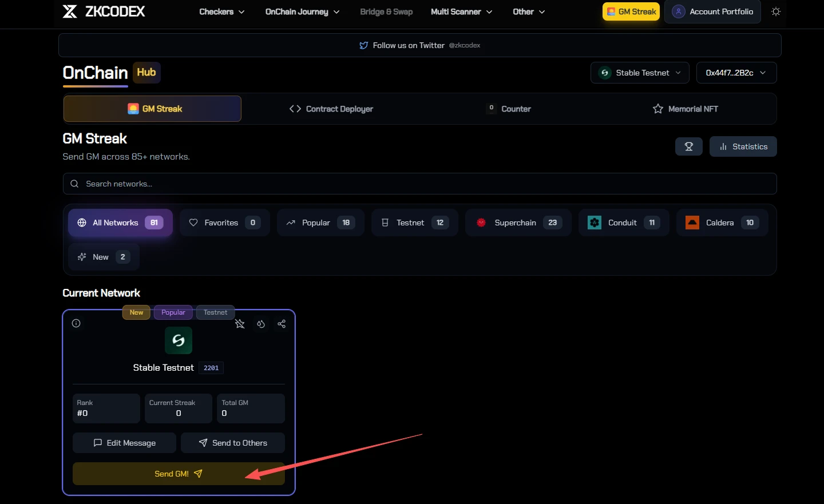Toggle the light theme sun icon

pos(776,11)
